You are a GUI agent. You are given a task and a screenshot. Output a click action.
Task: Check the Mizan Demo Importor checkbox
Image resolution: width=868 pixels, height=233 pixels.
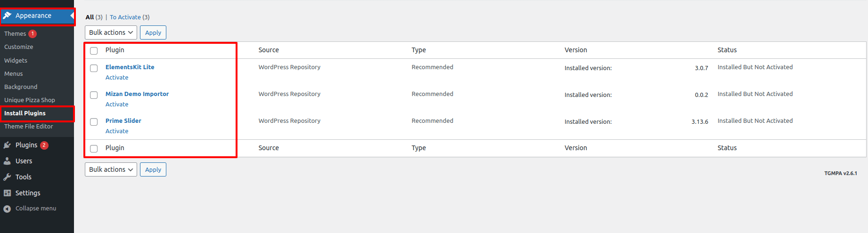[94, 95]
